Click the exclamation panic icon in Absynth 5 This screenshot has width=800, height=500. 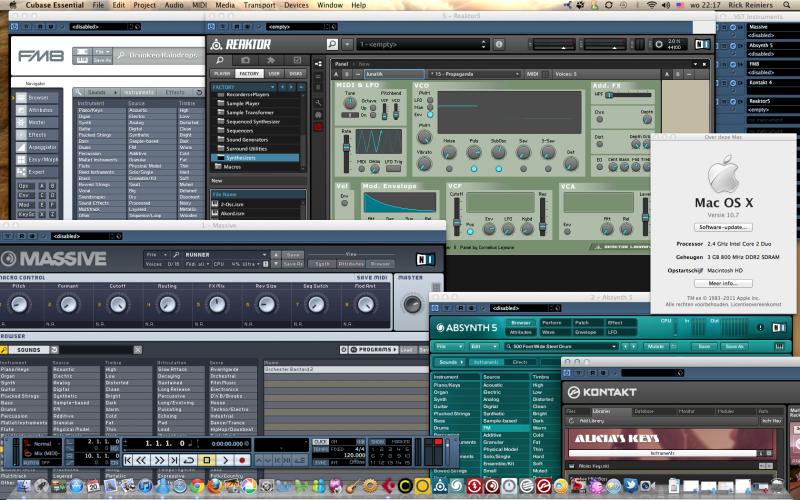[760, 328]
